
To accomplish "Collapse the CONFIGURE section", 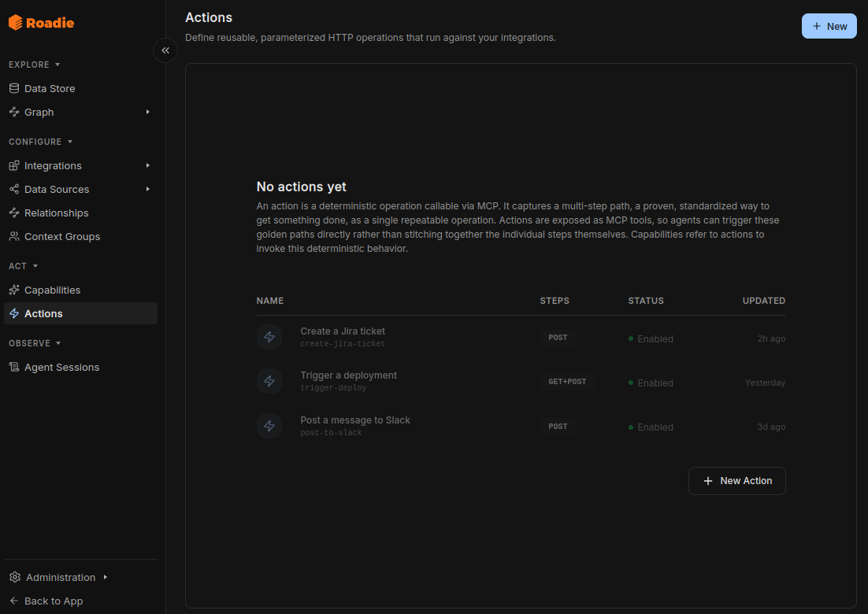I will click(x=40, y=142).
